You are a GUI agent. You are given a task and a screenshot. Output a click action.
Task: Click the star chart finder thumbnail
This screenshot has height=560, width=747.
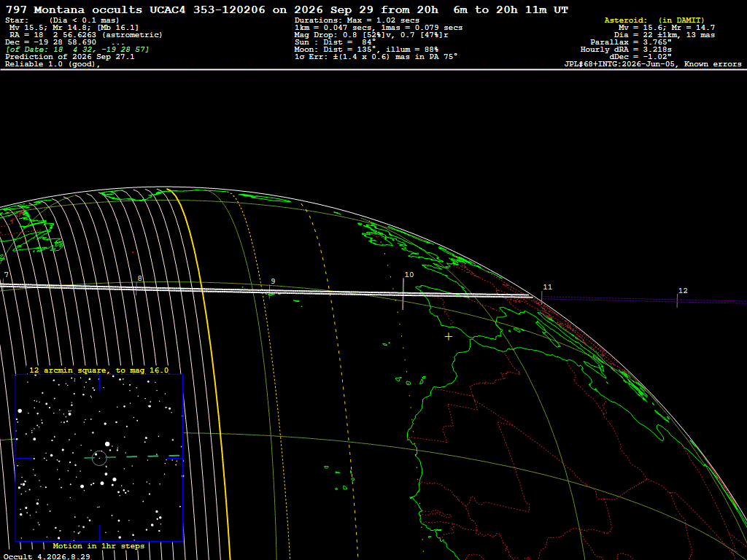99,458
